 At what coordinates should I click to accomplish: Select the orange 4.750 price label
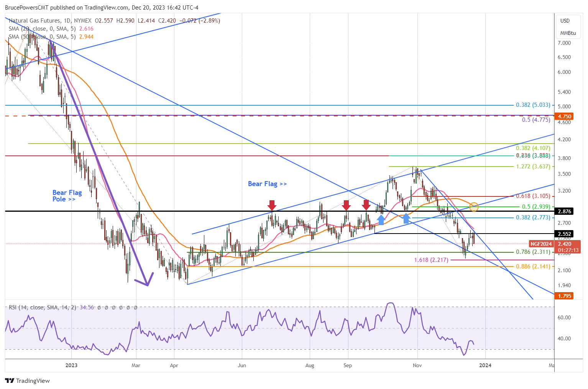(x=564, y=116)
